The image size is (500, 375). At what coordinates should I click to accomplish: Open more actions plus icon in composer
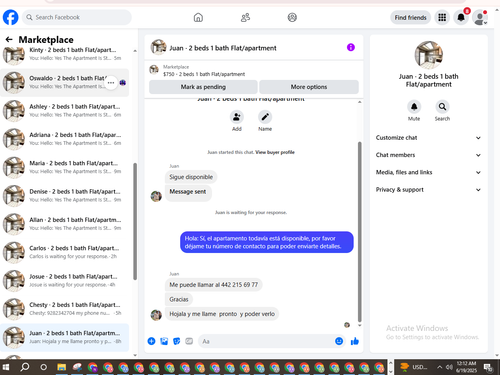[x=151, y=341]
